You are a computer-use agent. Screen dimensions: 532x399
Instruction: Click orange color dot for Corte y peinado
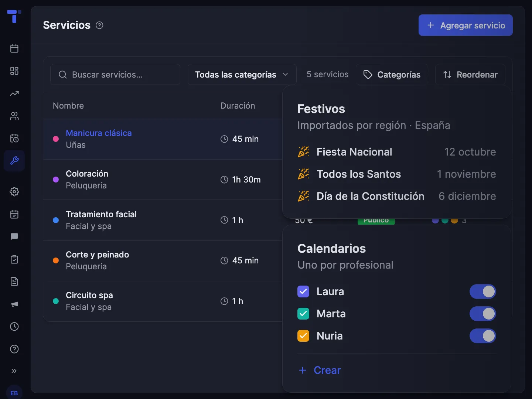(x=56, y=260)
